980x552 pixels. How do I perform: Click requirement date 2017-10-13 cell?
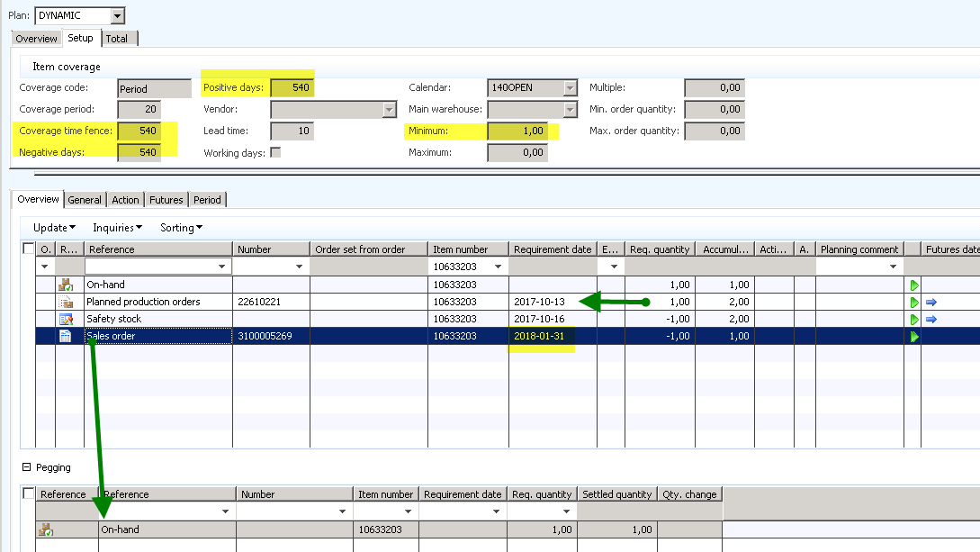(553, 302)
